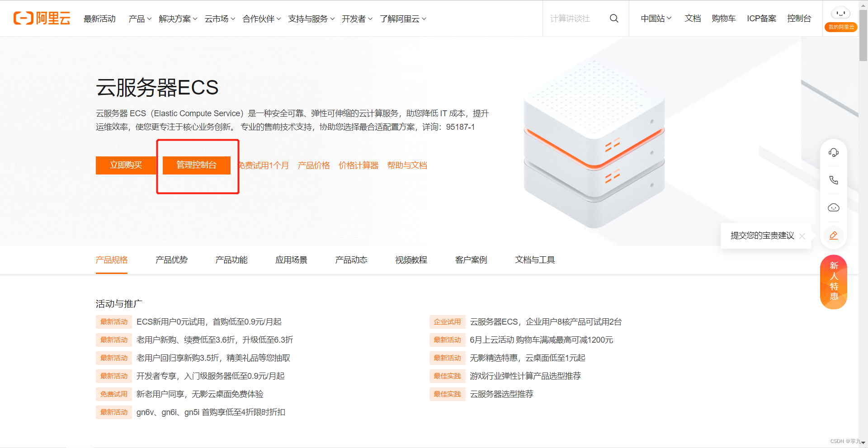Expand the 产品 dropdown menu
This screenshot has height=448, width=868.
pos(139,19)
